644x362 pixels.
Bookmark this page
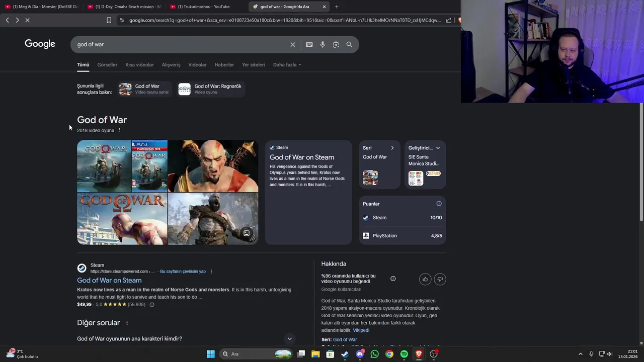pyautogui.click(x=109, y=20)
